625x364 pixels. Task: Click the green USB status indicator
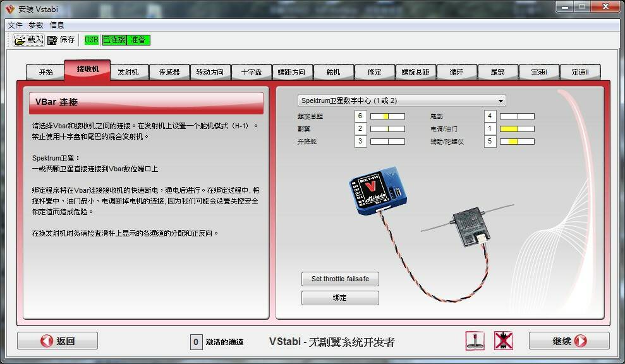[91, 40]
